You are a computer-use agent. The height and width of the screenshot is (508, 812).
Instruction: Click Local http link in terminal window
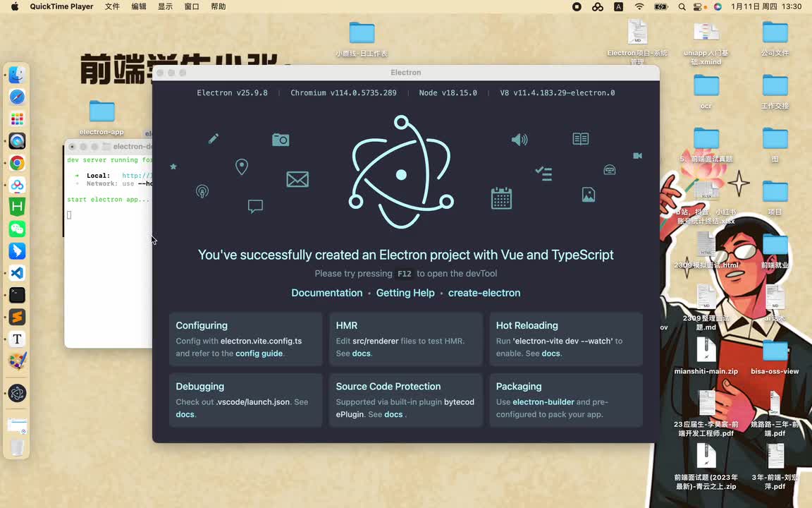tap(137, 176)
